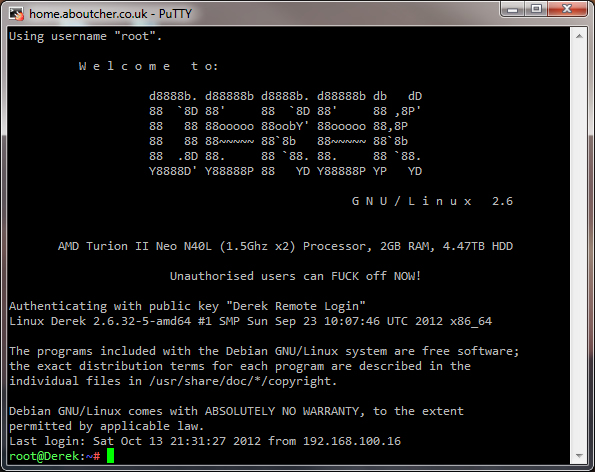This screenshot has width=595, height=472.
Task: Click the scrollbar down arrow
Action: point(579,456)
